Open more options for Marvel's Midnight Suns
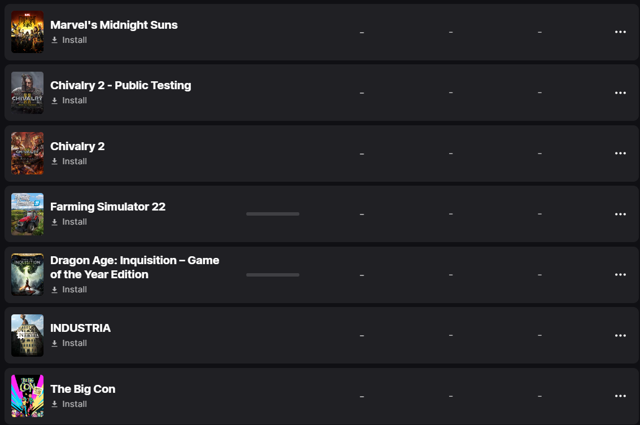Viewport: 640px width, 425px height. pos(620,32)
